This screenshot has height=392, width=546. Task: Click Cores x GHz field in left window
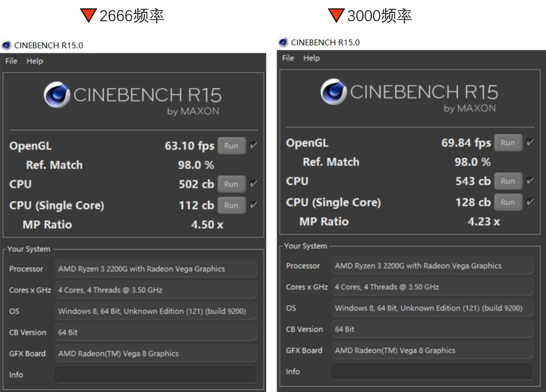tap(156, 290)
